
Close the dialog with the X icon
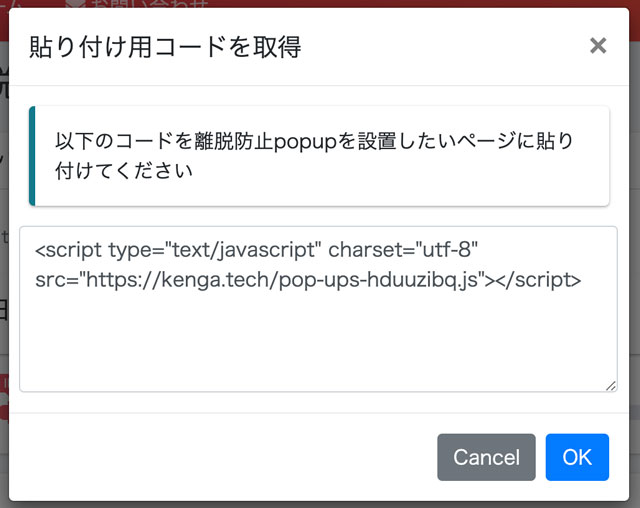(x=598, y=46)
